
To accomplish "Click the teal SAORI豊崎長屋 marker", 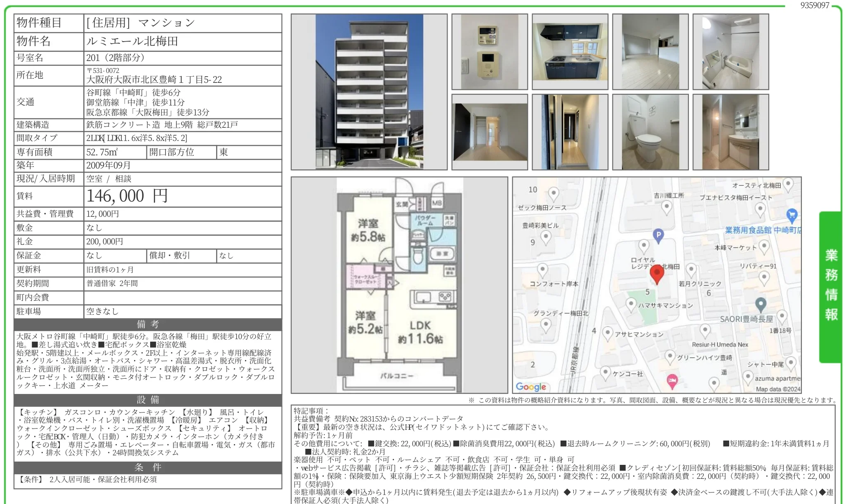I will click(761, 304).
